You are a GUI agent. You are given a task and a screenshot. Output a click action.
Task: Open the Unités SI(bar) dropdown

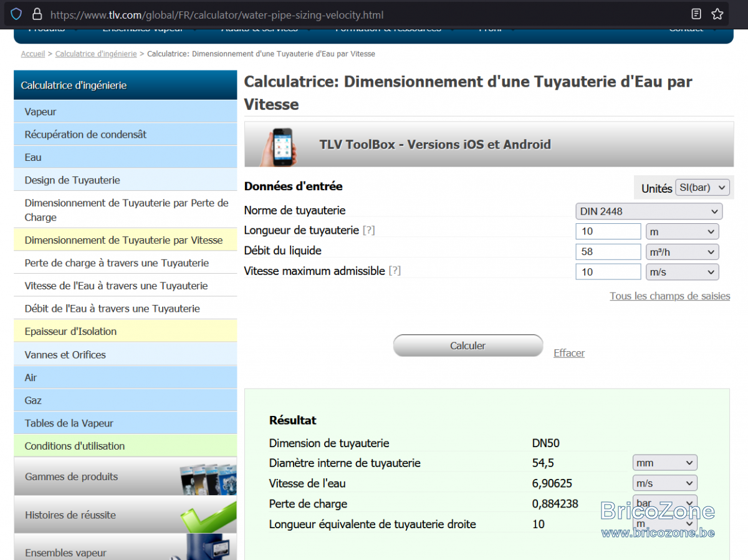[x=702, y=188]
